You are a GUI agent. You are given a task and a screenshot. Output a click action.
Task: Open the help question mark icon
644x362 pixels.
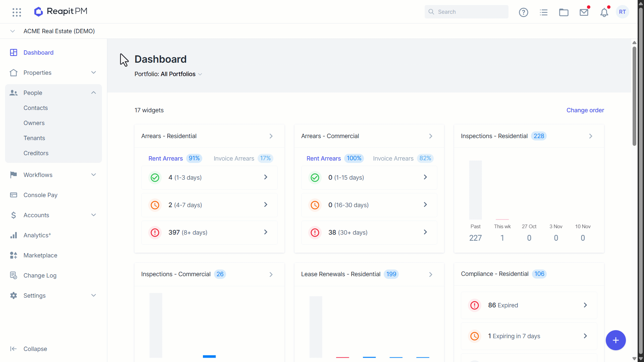click(523, 12)
